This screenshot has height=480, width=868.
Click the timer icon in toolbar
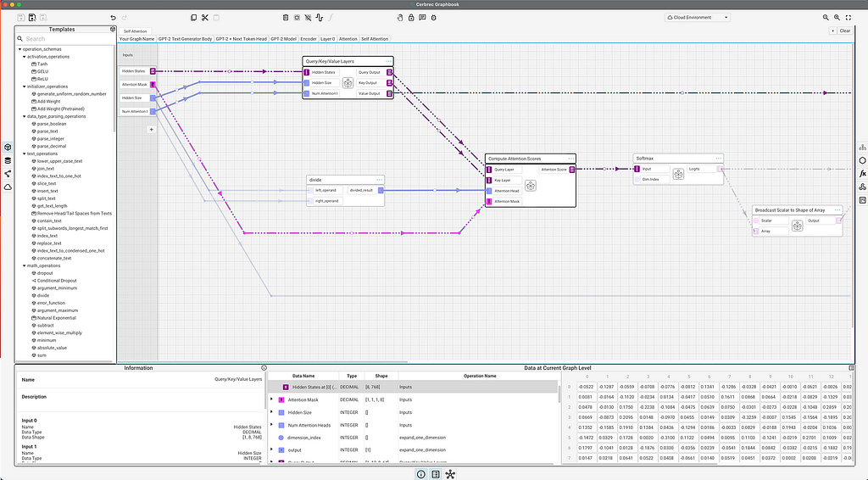click(x=433, y=18)
